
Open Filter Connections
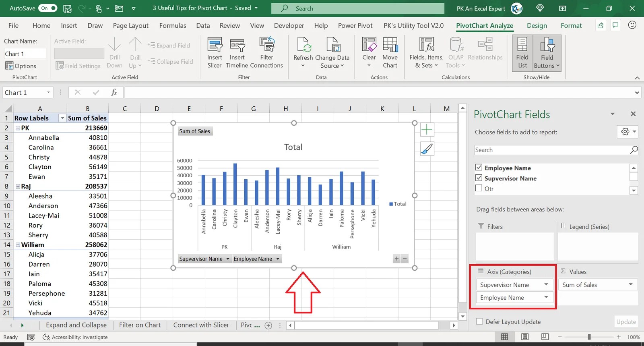click(266, 52)
